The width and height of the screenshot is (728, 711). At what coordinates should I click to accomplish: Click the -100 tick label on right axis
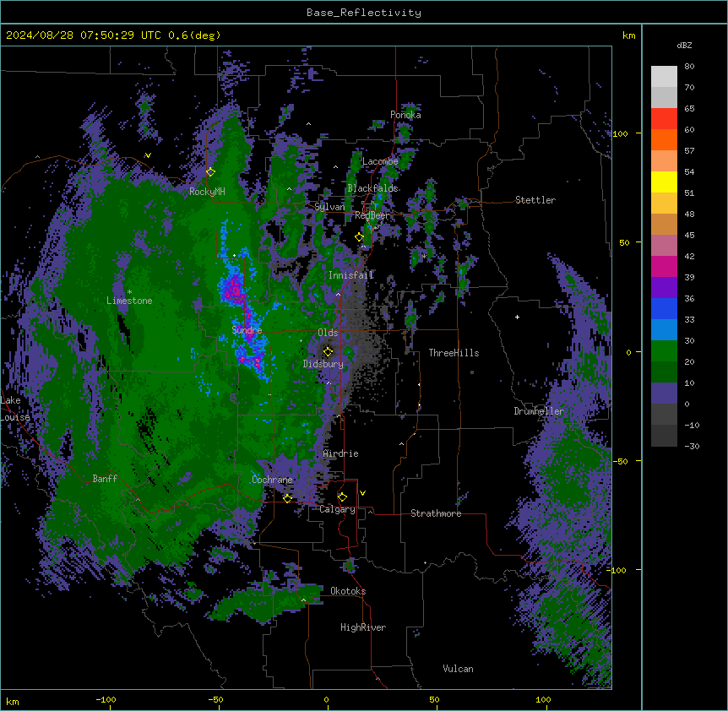[x=617, y=570]
